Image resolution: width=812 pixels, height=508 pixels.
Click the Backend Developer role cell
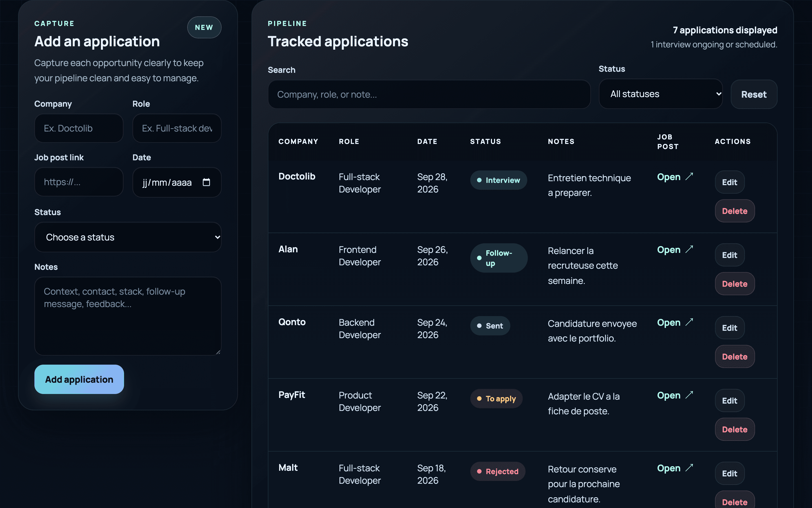click(x=360, y=329)
